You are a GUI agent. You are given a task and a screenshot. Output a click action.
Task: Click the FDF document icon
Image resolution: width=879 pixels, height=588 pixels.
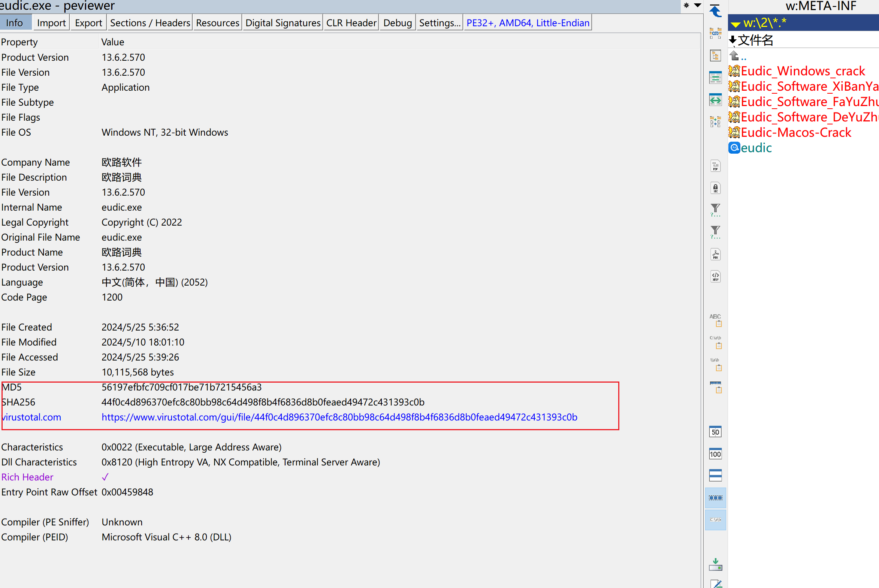715,166
